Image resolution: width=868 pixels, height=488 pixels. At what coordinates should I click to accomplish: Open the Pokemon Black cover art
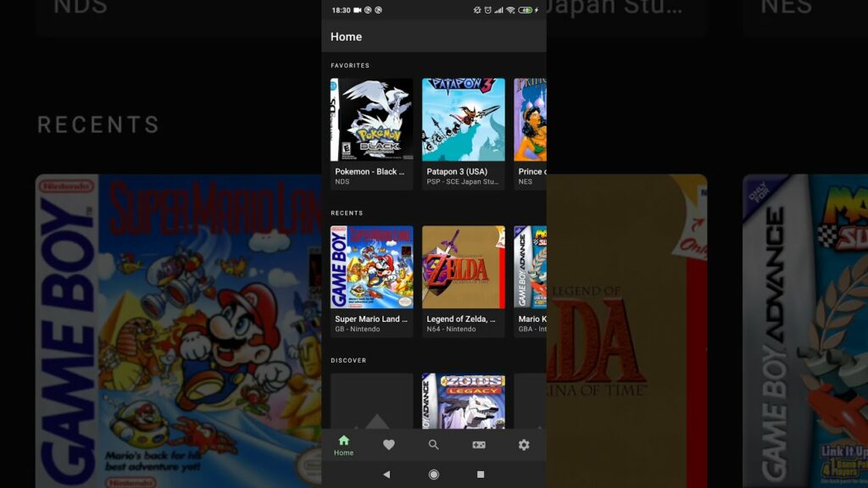(x=371, y=119)
